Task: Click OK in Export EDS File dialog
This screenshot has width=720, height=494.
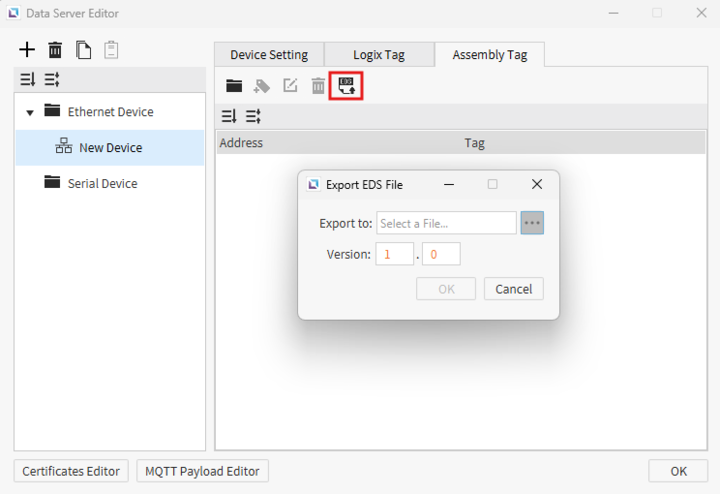Action: (x=446, y=289)
